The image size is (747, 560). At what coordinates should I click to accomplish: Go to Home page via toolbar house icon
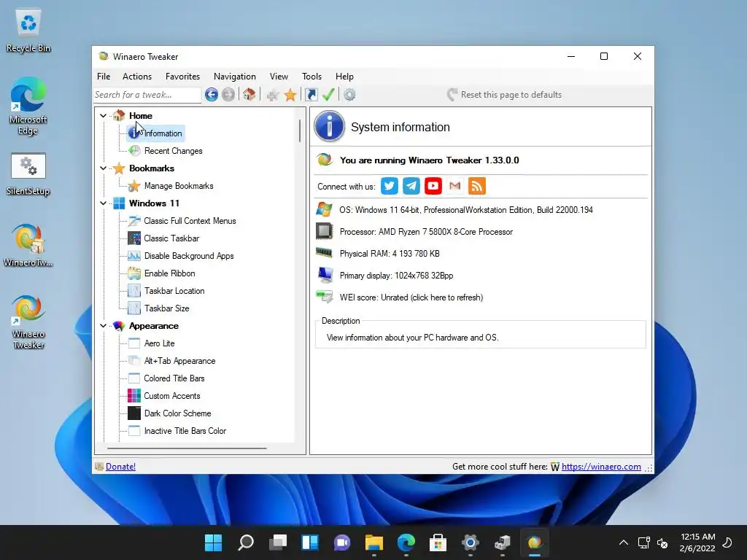tap(249, 95)
